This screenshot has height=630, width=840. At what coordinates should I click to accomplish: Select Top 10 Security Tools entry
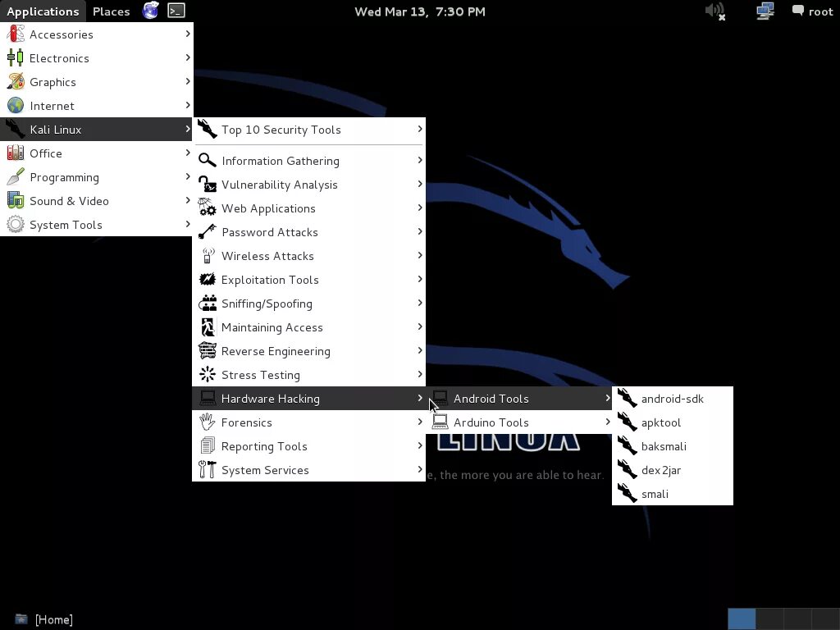pyautogui.click(x=309, y=130)
